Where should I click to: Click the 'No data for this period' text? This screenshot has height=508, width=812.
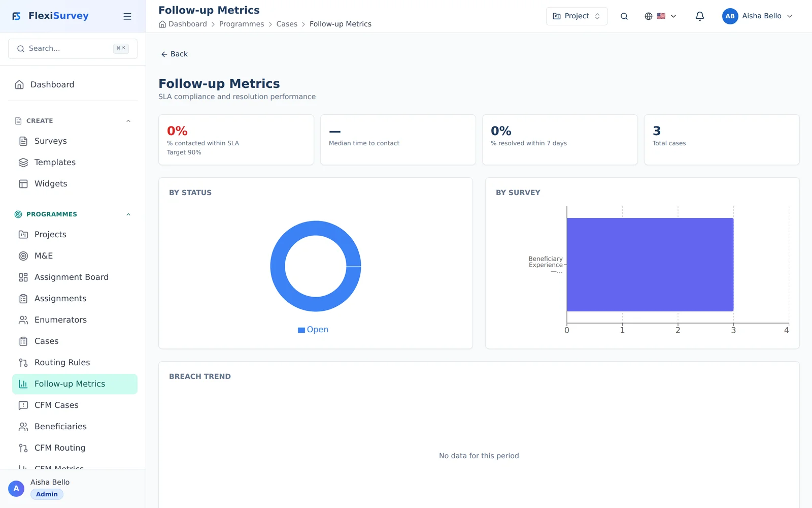point(479,456)
